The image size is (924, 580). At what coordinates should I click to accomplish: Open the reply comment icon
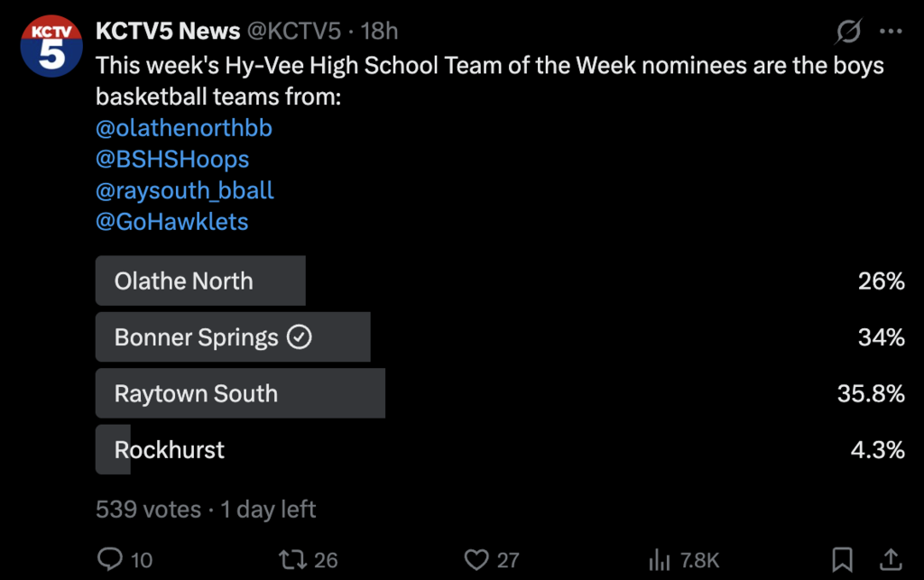click(110, 559)
